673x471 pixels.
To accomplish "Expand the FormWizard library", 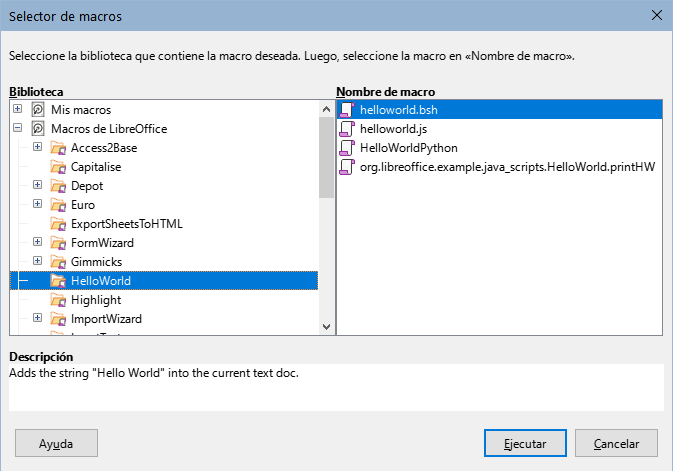I will 37,242.
